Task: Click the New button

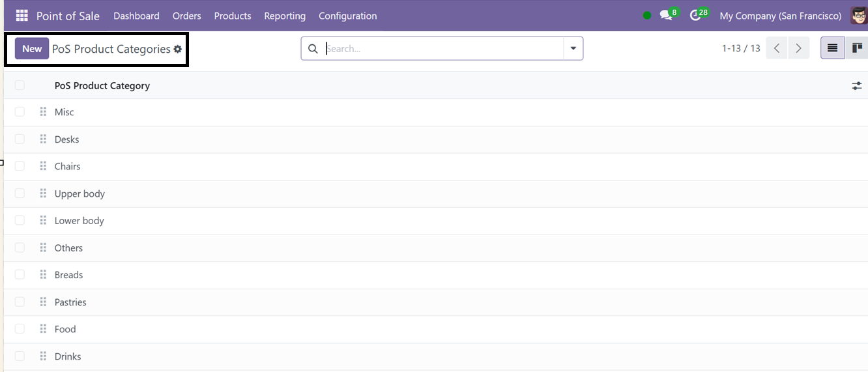Action: [x=32, y=49]
